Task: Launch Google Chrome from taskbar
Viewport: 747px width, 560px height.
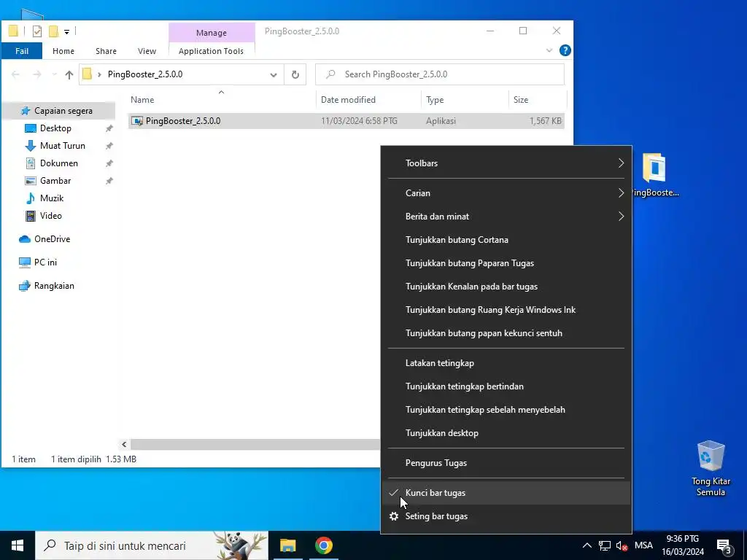Action: tap(323, 545)
